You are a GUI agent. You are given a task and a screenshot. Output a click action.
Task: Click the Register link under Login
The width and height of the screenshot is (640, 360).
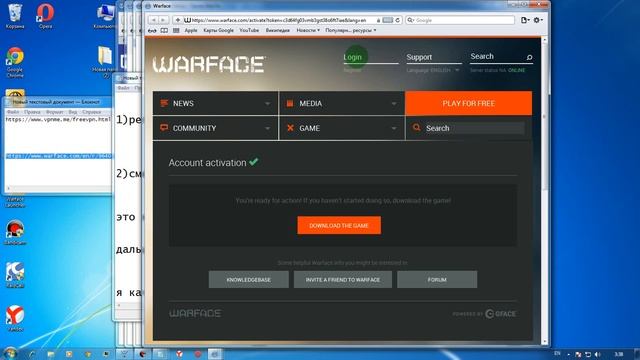pos(352,70)
